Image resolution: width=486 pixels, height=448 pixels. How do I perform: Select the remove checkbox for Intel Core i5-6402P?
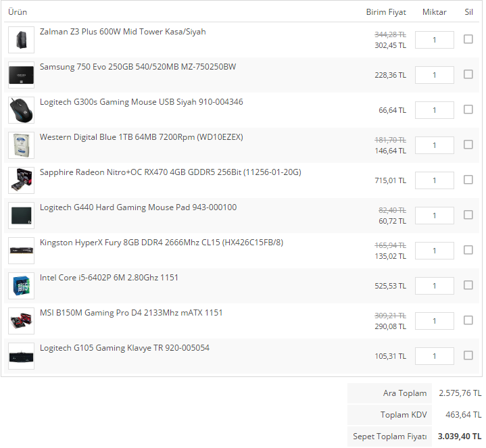[468, 285]
